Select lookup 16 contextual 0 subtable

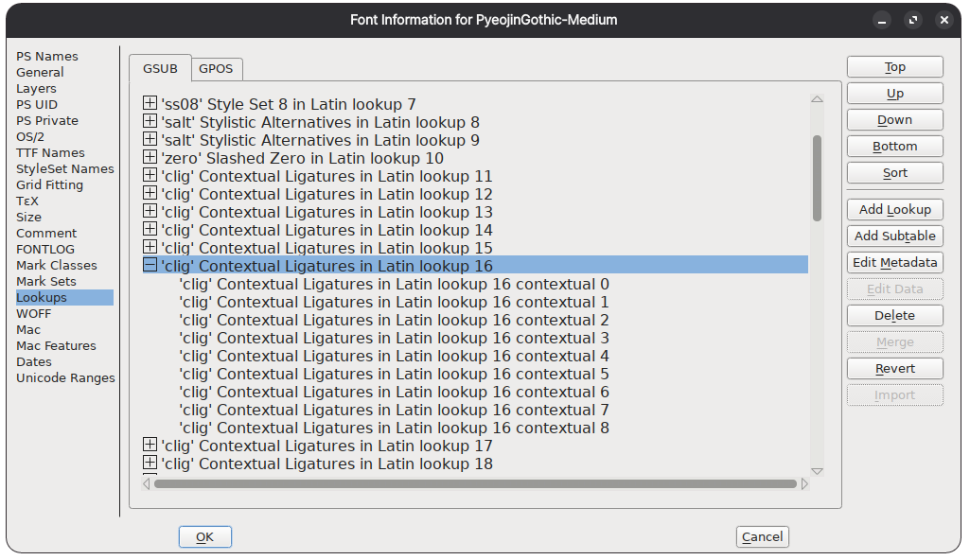[x=394, y=285]
